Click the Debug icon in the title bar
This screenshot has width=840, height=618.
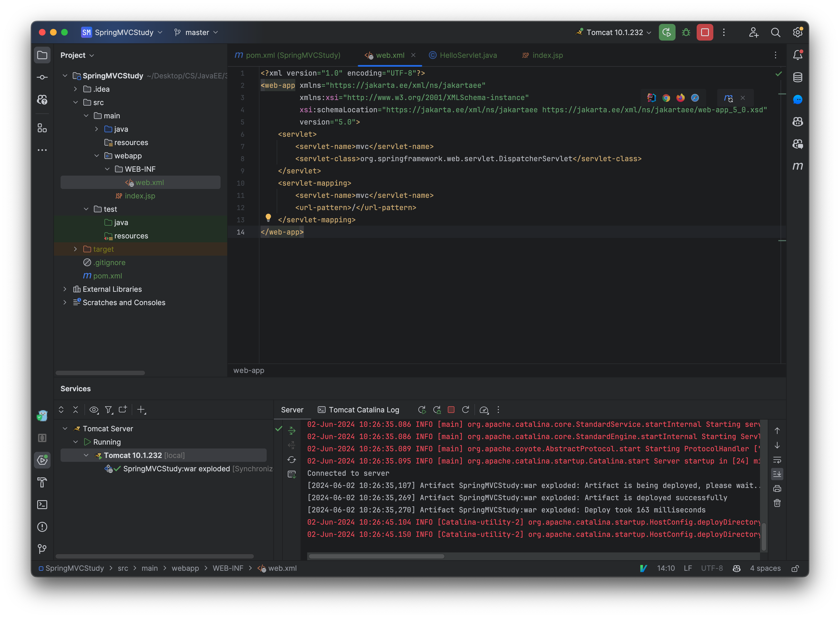686,32
